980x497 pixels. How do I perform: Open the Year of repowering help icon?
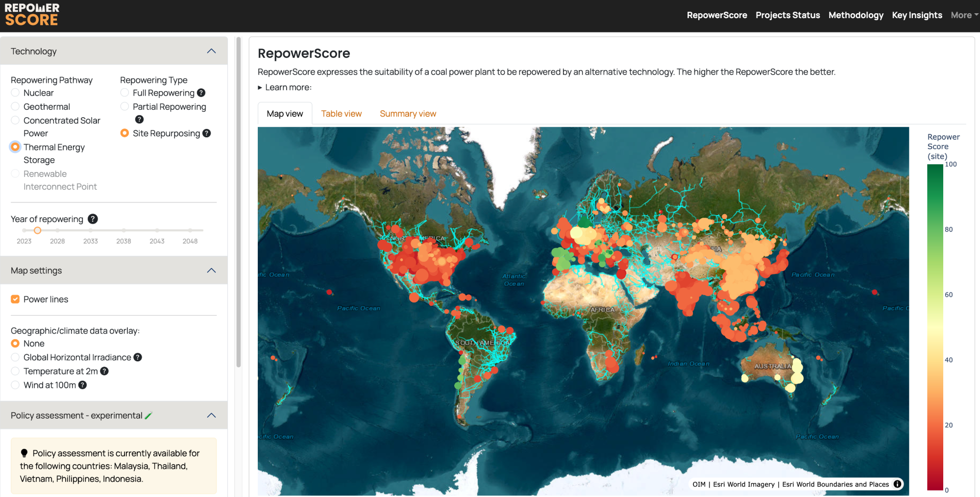tap(93, 219)
